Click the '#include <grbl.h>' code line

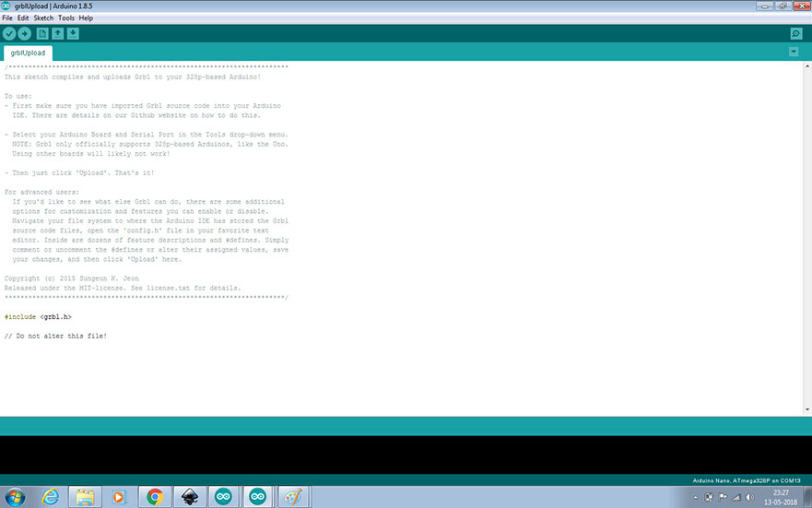pos(38,317)
